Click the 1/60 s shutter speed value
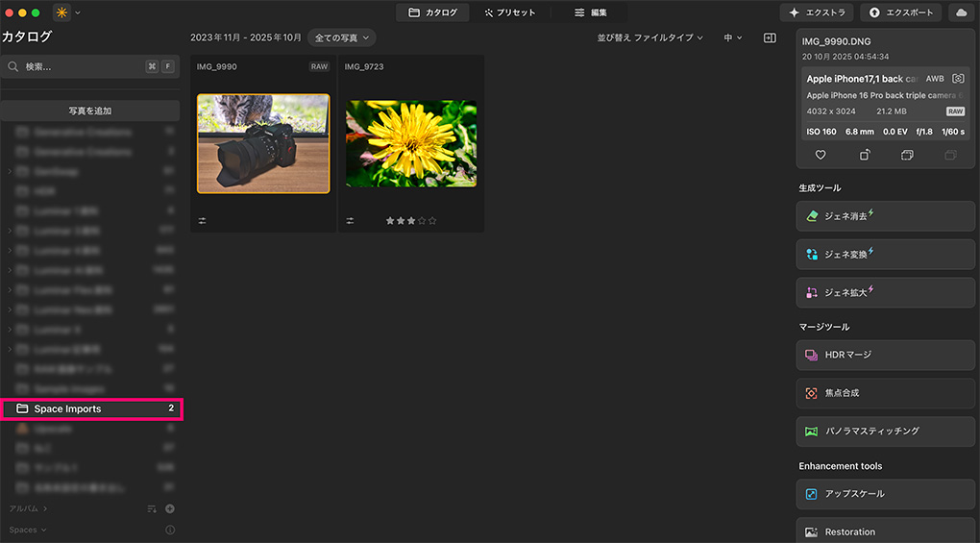This screenshot has height=543, width=980. [x=953, y=132]
